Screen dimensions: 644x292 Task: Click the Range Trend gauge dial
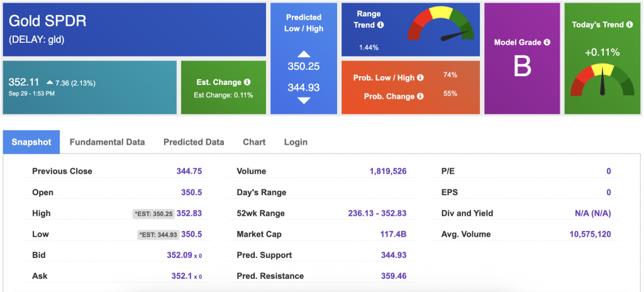coord(441,29)
